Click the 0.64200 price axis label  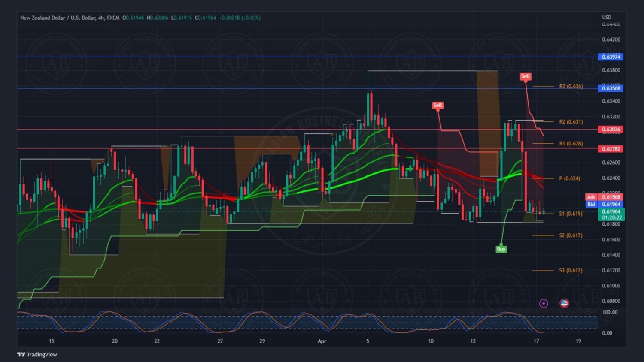click(611, 39)
